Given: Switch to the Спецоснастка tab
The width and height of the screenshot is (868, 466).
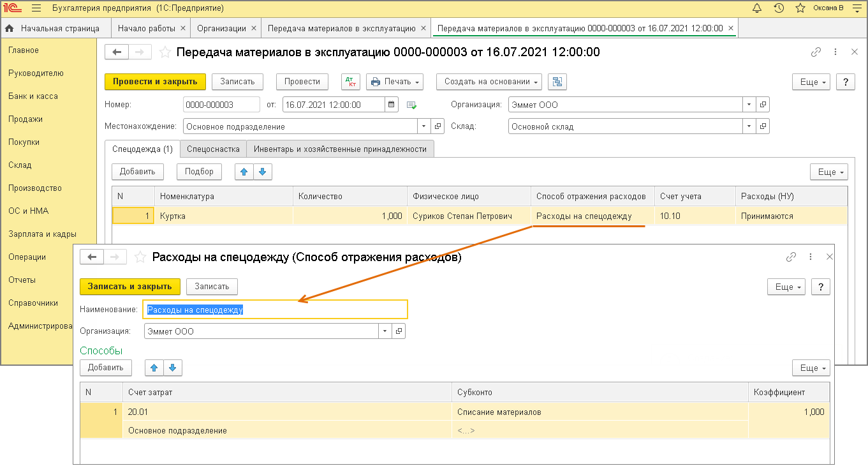Looking at the screenshot, I should pos(213,149).
